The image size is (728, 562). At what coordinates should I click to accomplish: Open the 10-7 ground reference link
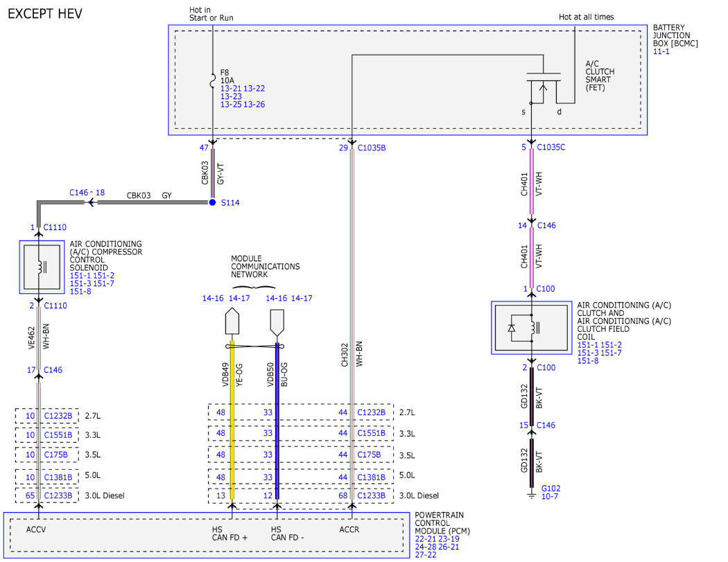pyautogui.click(x=550, y=496)
